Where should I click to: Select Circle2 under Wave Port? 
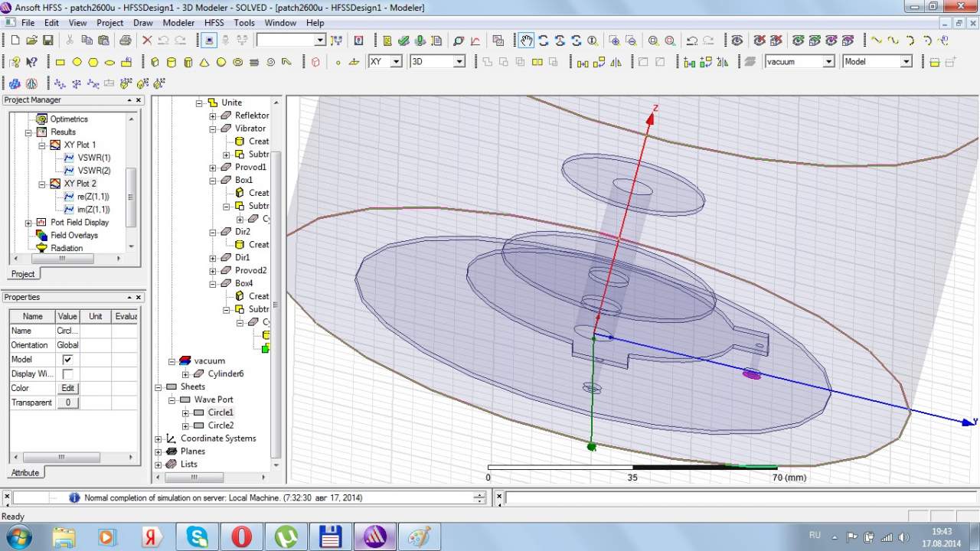220,425
